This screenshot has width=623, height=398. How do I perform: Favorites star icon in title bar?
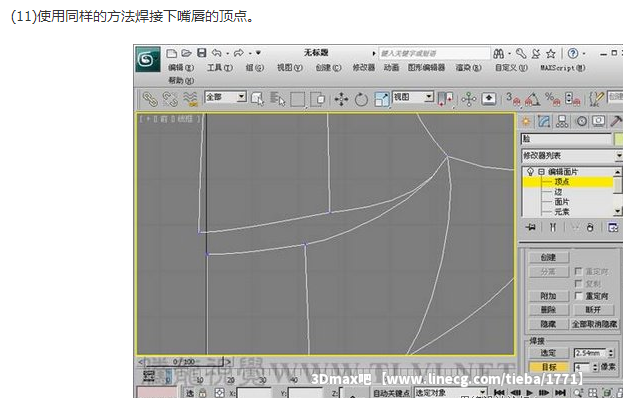pos(551,53)
